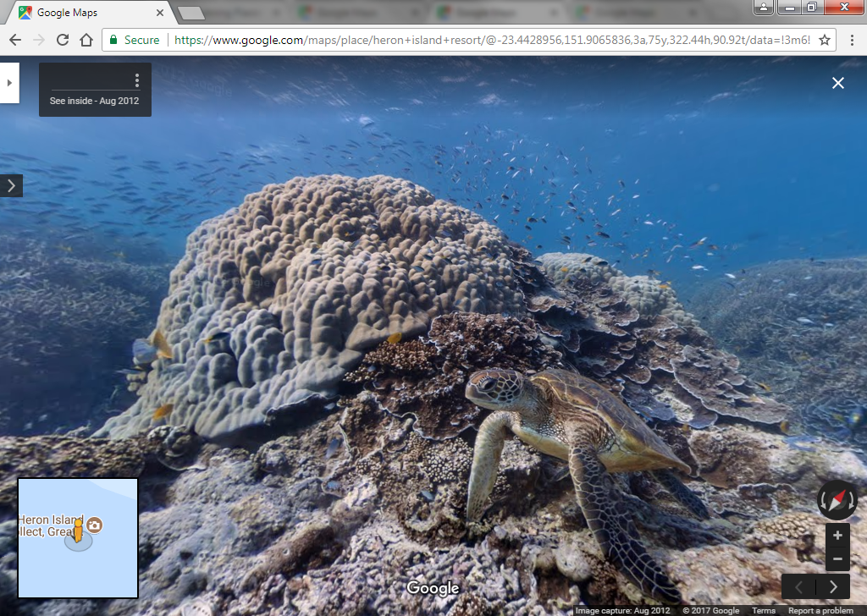Viewport: 867px width, 616px height.
Task: Click the URL address bar
Action: pos(491,40)
